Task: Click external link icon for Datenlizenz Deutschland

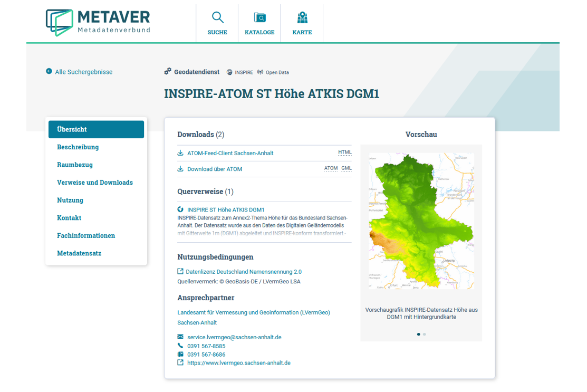Action: tap(180, 272)
